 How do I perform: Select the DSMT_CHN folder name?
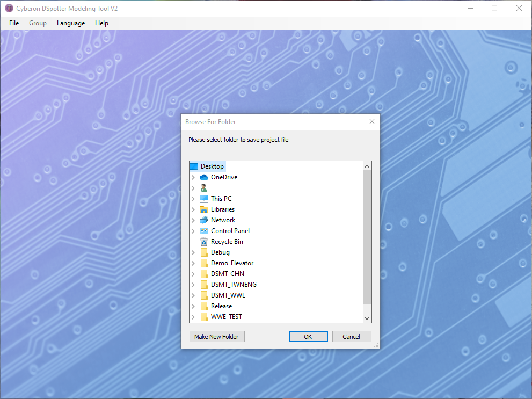[x=227, y=274]
